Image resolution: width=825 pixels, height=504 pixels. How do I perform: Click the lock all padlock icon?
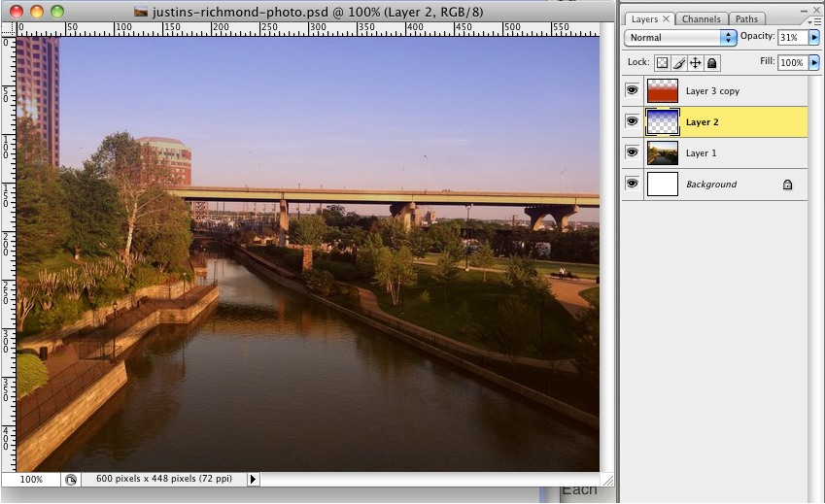pyautogui.click(x=711, y=63)
